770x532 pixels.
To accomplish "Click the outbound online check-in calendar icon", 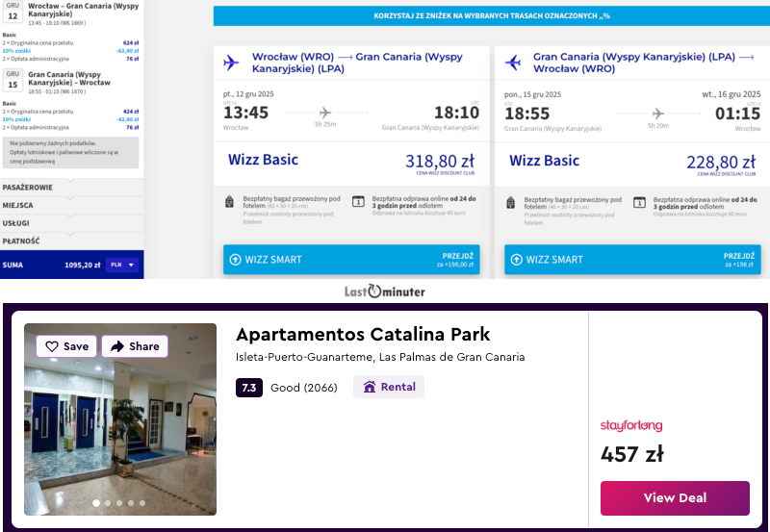I will [x=358, y=202].
